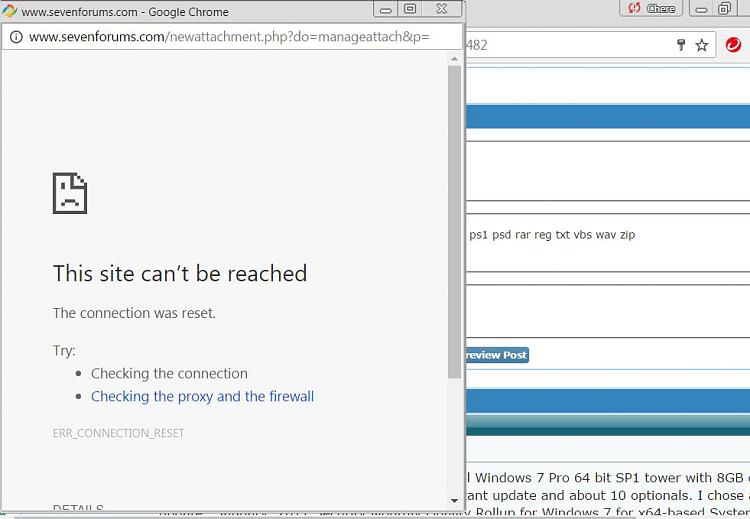
Task: Click 'The connection was reset.' text
Action: [x=134, y=313]
